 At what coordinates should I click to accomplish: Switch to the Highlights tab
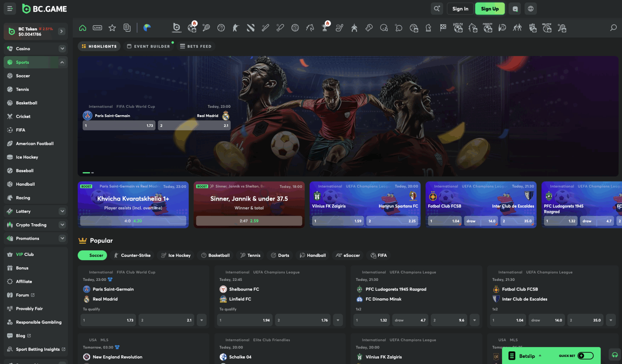coord(99,46)
